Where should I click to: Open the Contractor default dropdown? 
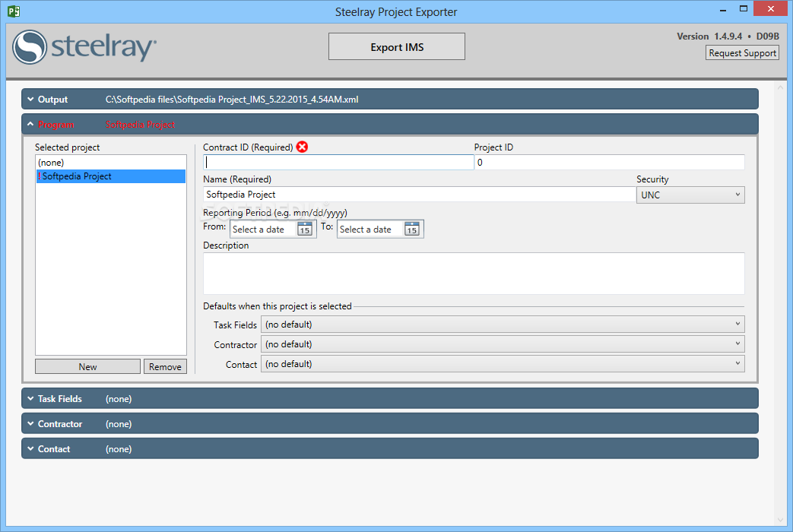click(503, 344)
